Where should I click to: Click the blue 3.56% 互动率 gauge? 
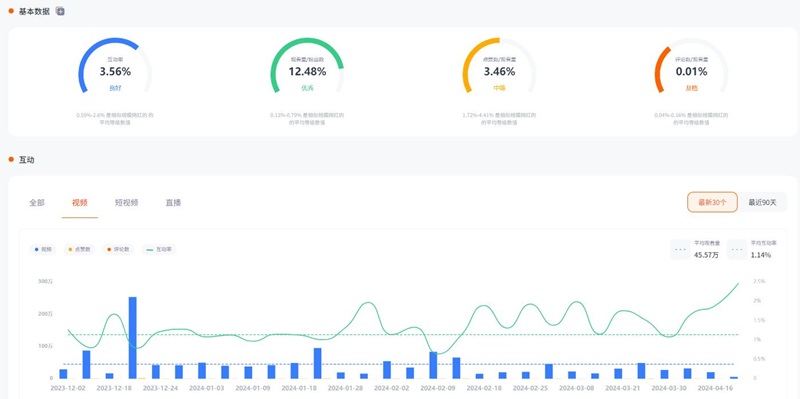point(115,65)
